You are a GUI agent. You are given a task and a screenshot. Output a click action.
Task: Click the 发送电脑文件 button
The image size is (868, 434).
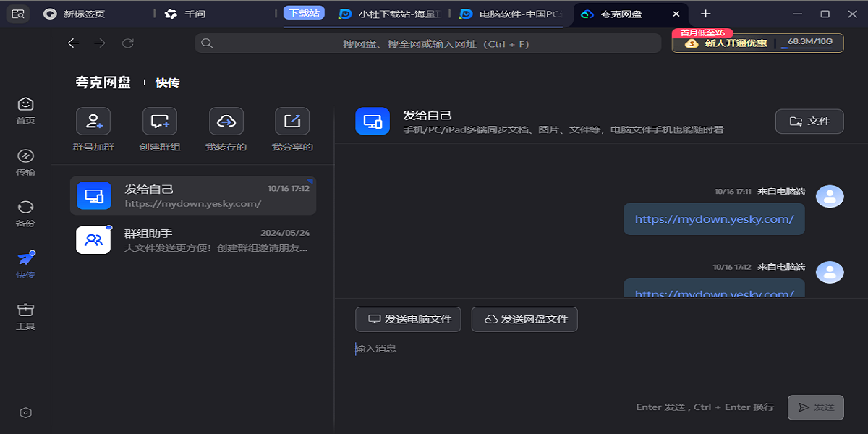tap(408, 319)
